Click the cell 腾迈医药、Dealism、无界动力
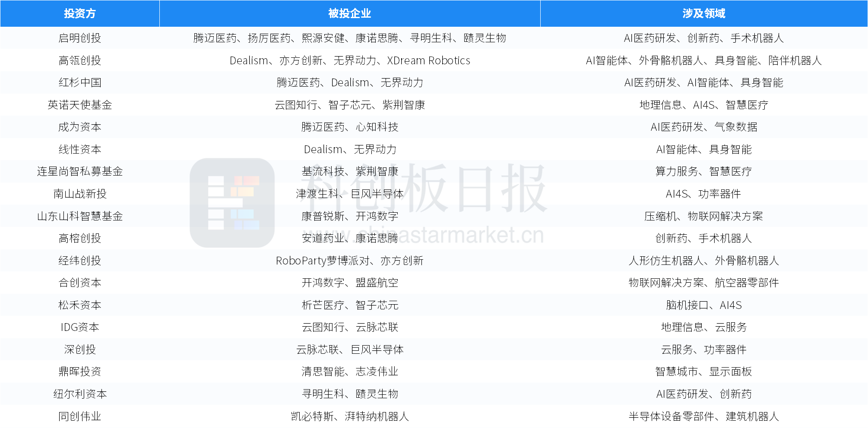 (x=350, y=82)
